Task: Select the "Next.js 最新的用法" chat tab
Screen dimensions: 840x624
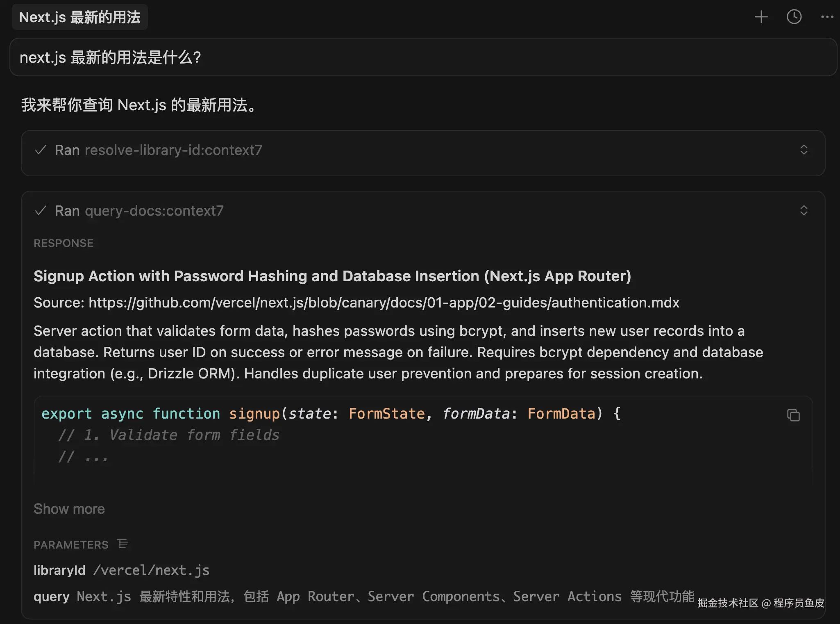Action: point(79,17)
